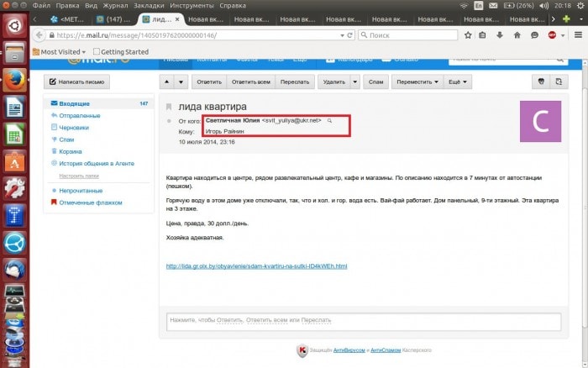This screenshot has height=368, width=588.
Task: Click the previous message up arrow
Action: [166, 82]
